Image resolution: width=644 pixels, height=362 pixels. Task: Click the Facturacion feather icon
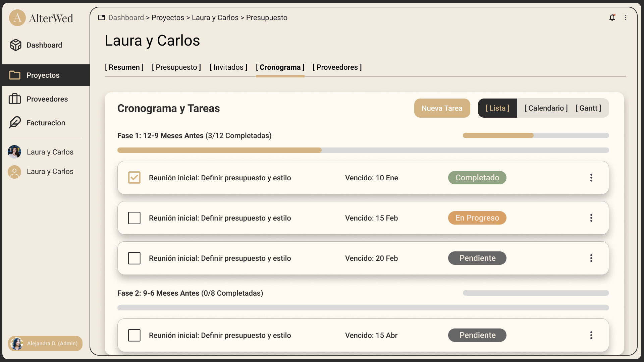[x=15, y=123]
